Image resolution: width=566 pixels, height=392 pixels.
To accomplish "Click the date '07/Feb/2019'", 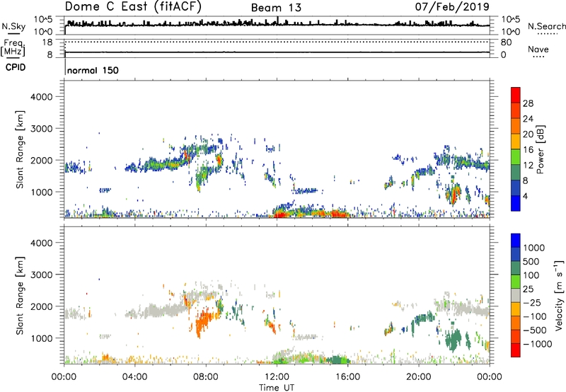I will 452,6.
